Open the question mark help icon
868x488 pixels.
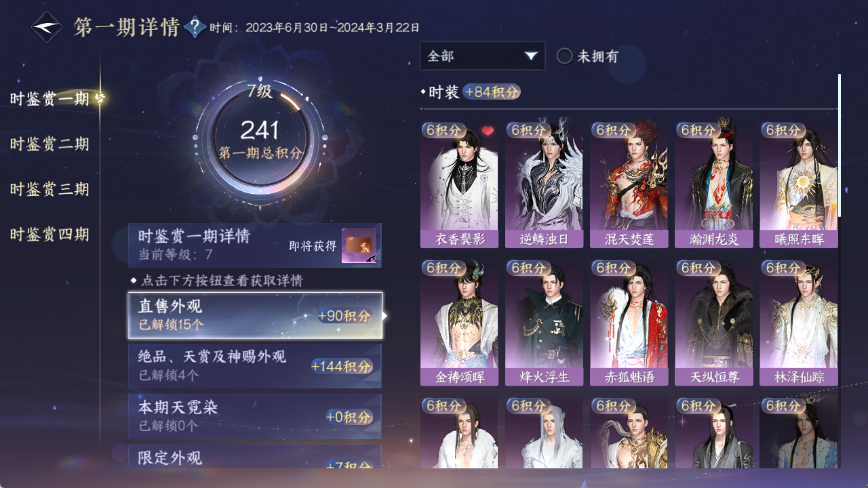(x=195, y=27)
